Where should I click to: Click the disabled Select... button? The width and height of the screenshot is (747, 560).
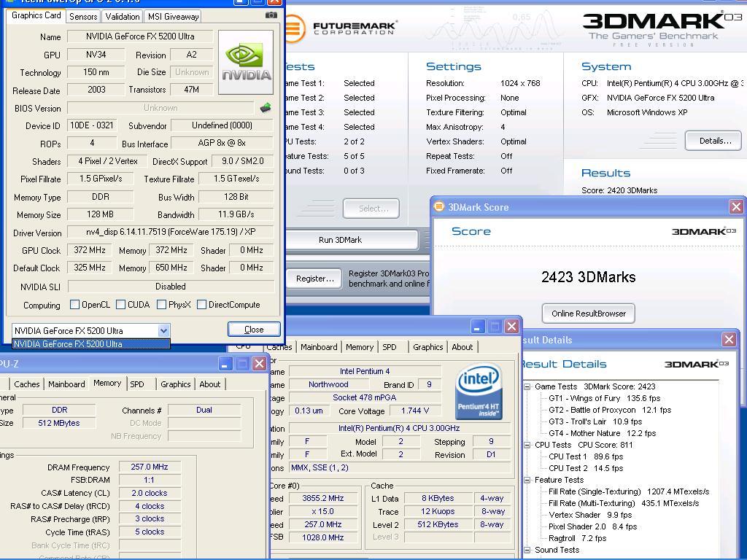(371, 208)
